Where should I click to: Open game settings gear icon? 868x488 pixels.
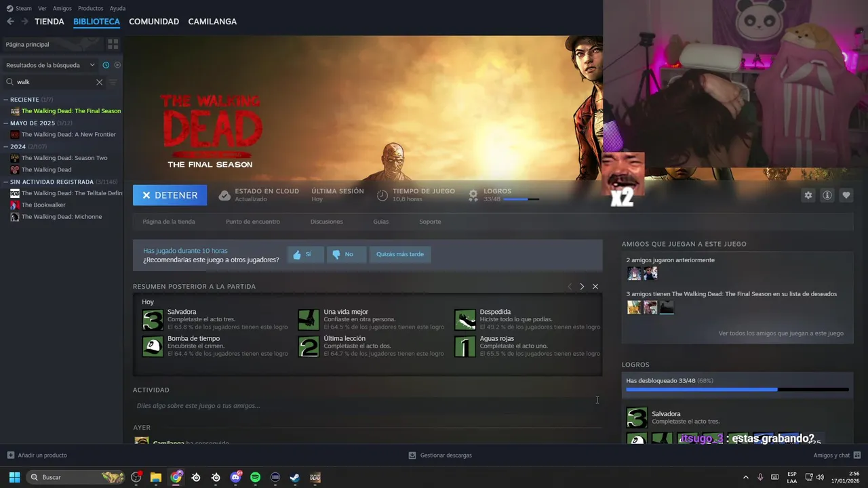(808, 195)
